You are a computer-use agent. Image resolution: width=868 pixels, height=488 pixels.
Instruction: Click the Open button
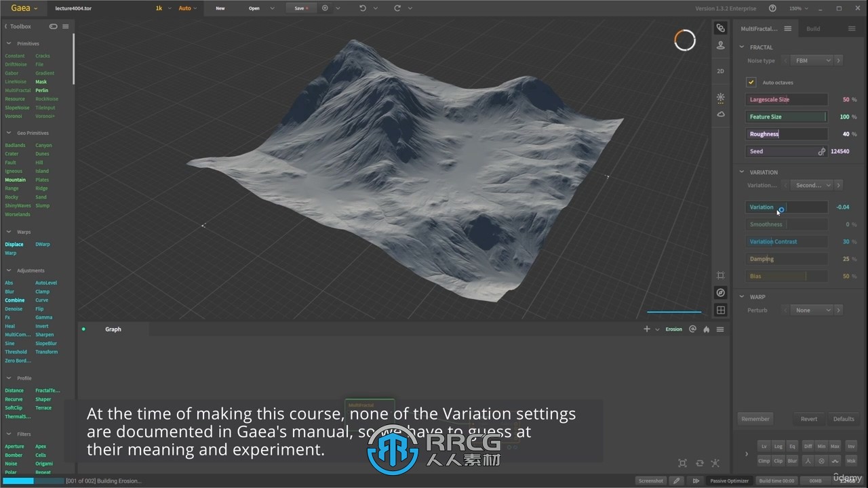[x=254, y=8]
